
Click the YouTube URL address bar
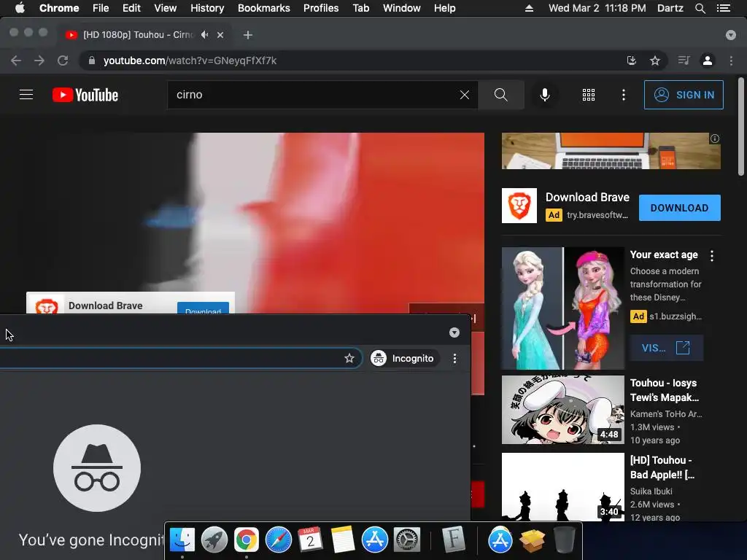click(x=352, y=61)
